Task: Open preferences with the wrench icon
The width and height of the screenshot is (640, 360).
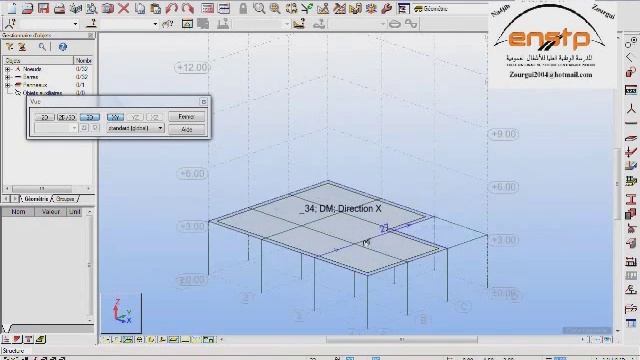Action: (x=387, y=8)
